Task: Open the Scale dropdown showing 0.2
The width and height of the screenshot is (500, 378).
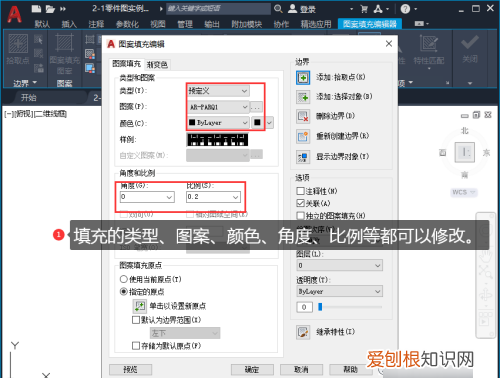Action: (x=213, y=197)
